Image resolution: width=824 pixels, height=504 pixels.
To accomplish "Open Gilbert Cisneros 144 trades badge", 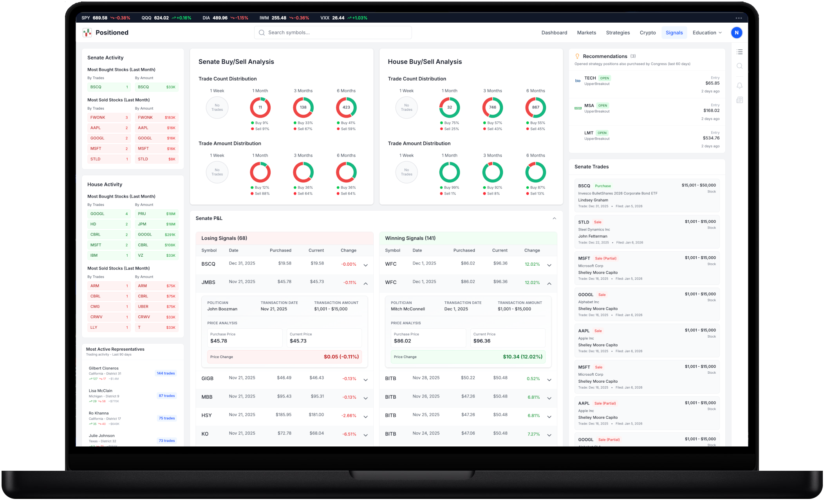I will point(166,373).
